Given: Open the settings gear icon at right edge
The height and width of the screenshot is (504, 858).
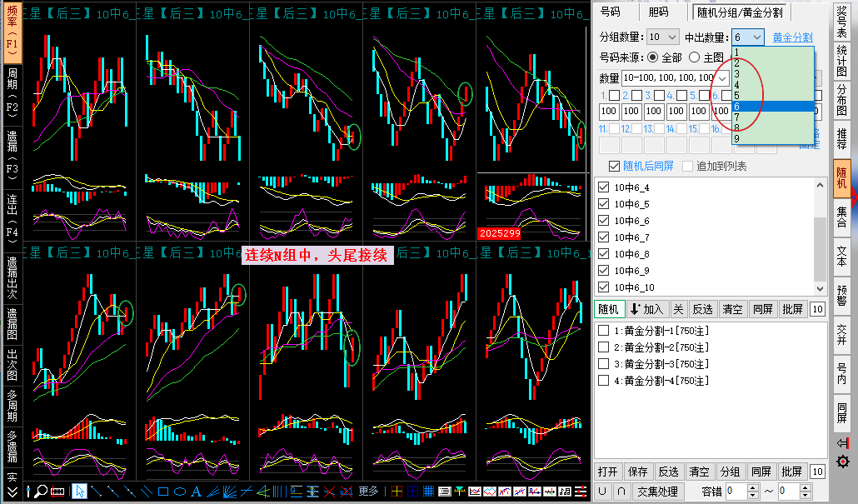Looking at the screenshot, I should [x=843, y=462].
